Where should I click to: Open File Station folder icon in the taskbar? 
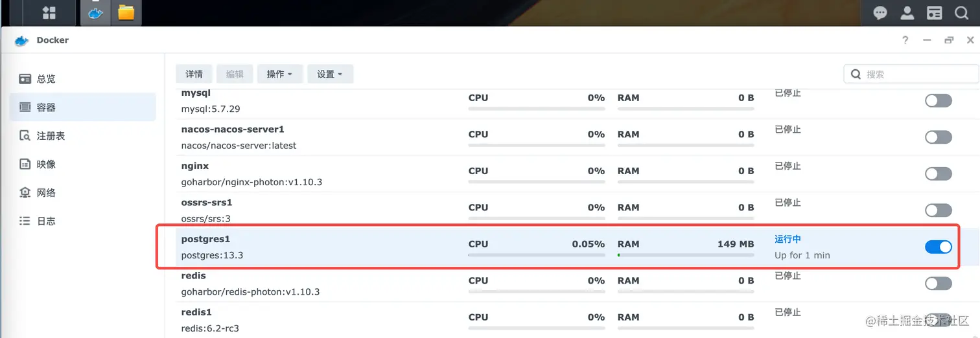point(126,12)
